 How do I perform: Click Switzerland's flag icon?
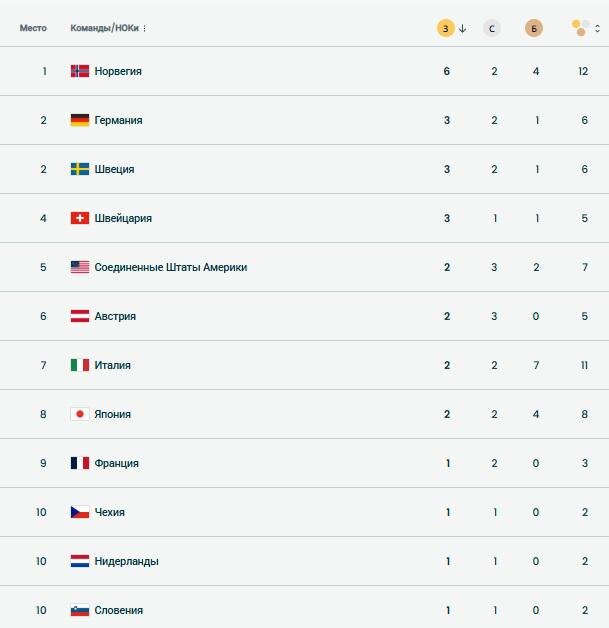click(80, 218)
